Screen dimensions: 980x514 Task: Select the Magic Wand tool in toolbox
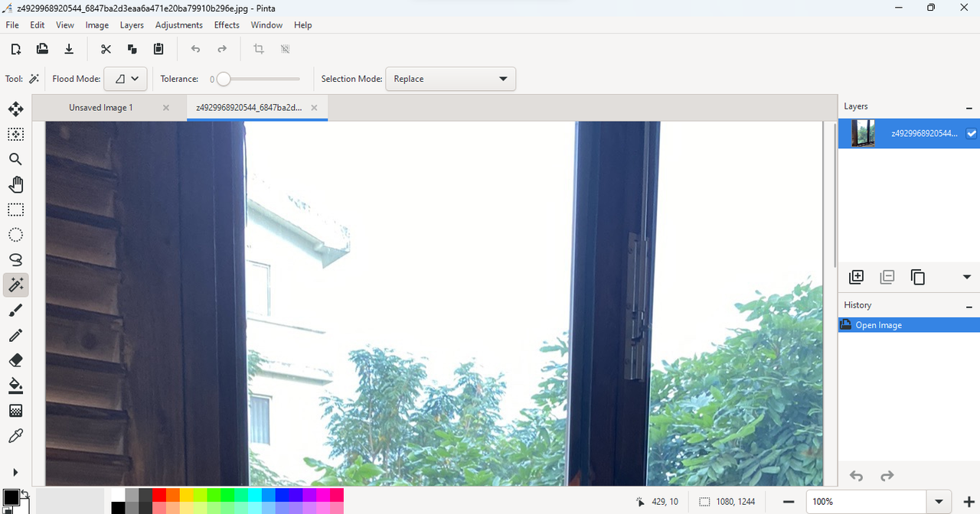(15, 285)
